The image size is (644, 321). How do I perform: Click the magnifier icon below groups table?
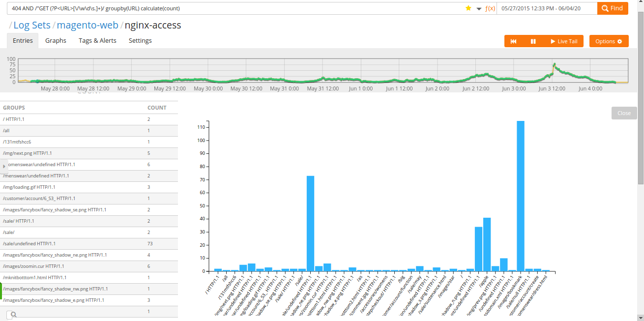(x=14, y=315)
